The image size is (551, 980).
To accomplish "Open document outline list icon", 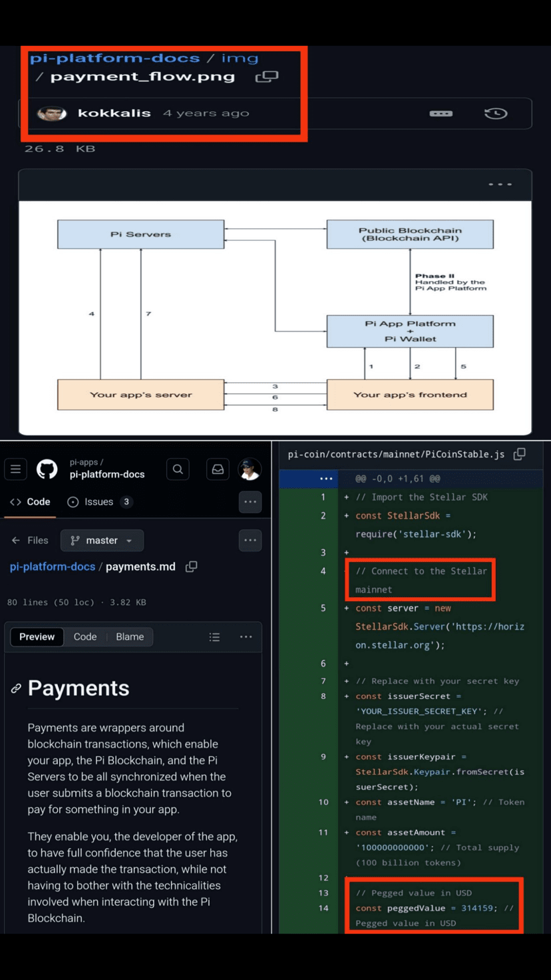I will coord(214,637).
